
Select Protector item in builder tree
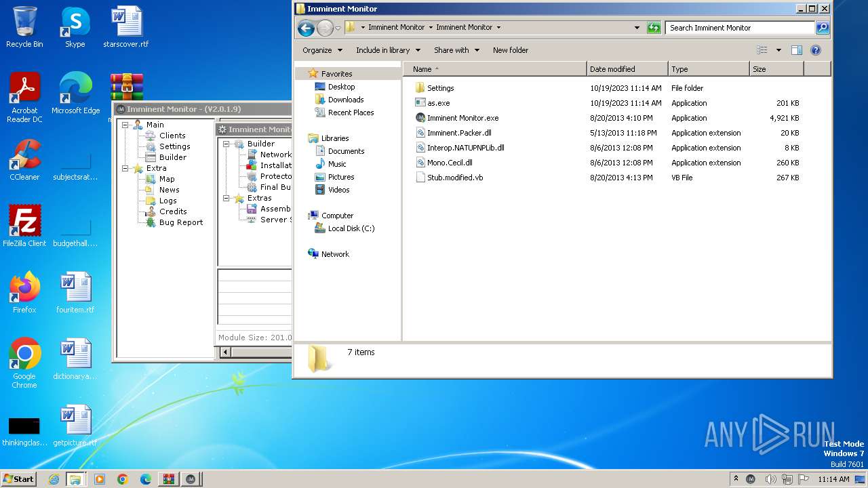pos(275,176)
